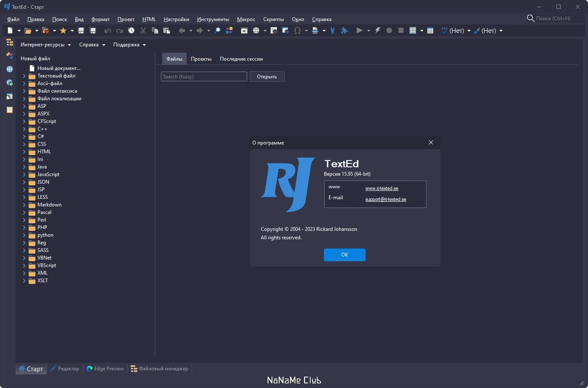Expand the JavaScript template folder
Image resolution: width=588 pixels, height=388 pixels.
[x=24, y=174]
